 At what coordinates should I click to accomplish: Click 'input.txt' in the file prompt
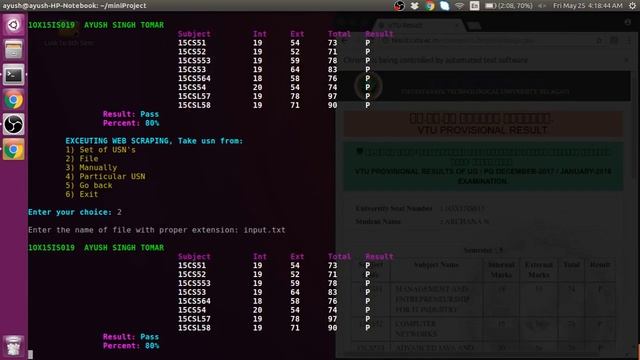pos(264,230)
